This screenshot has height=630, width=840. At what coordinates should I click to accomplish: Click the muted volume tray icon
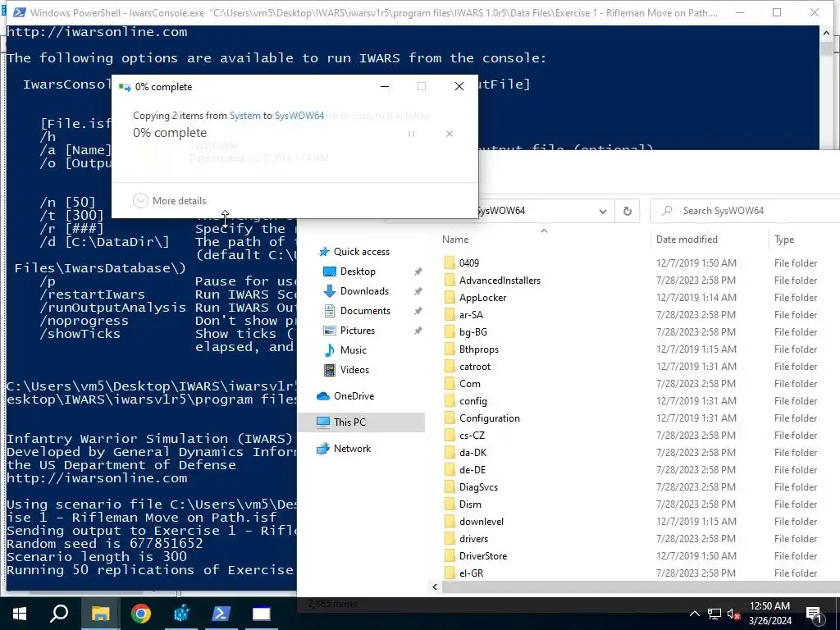pos(733,614)
